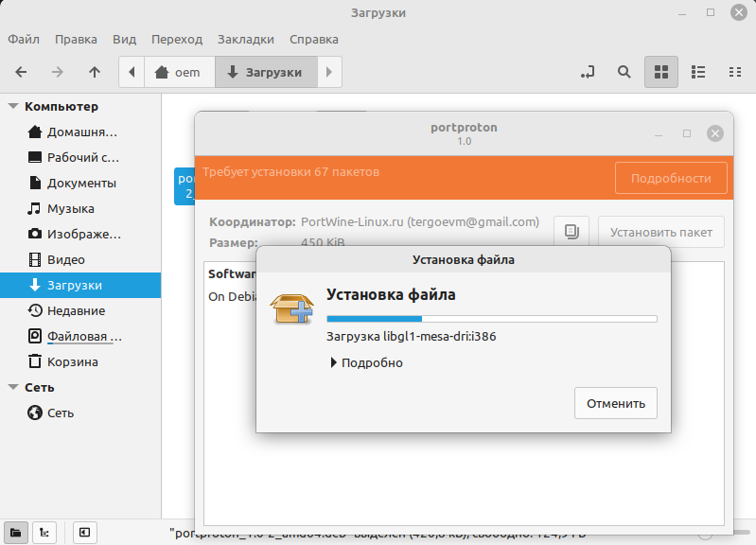Open the Закладки menu
The image size is (756, 545).
point(246,40)
